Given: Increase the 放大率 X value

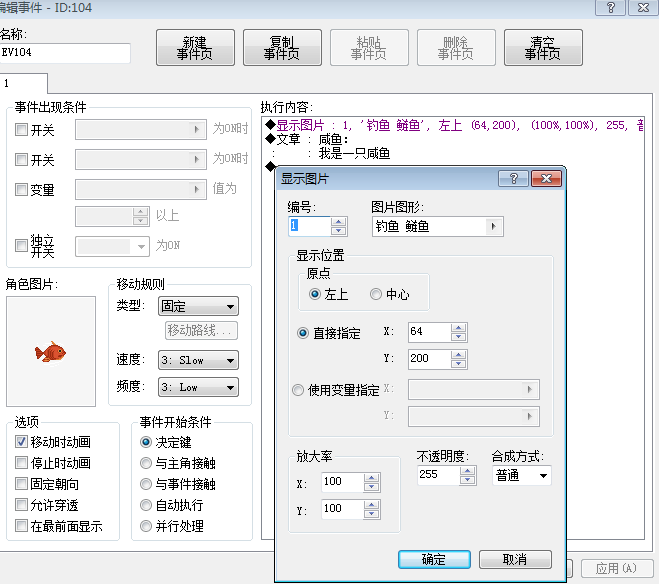Looking at the screenshot, I should pyautogui.click(x=372, y=478).
